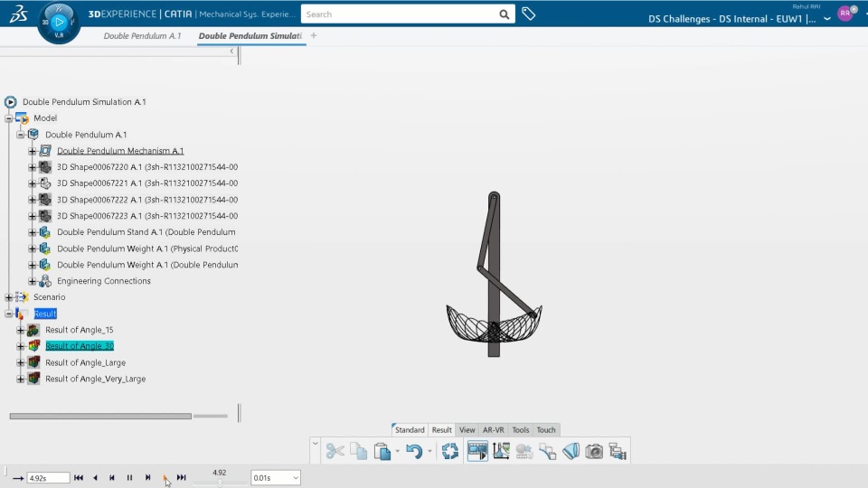The height and width of the screenshot is (488, 868).
Task: Click the Cut scissors icon
Action: 335,451
